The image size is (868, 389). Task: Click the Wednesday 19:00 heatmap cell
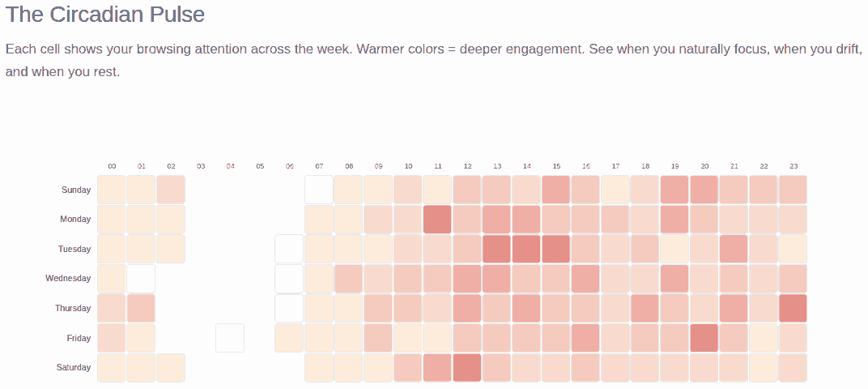point(674,279)
